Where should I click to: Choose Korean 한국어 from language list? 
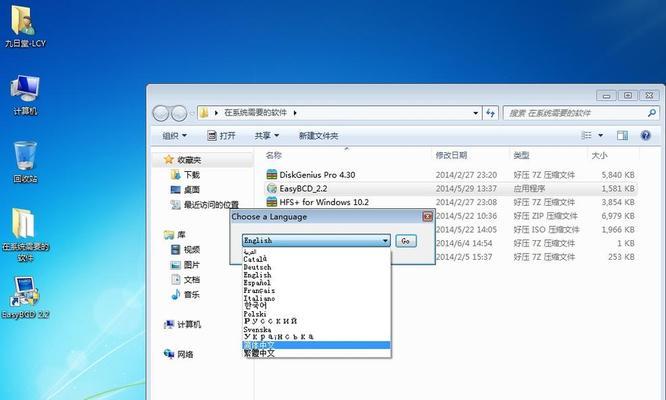[316, 306]
